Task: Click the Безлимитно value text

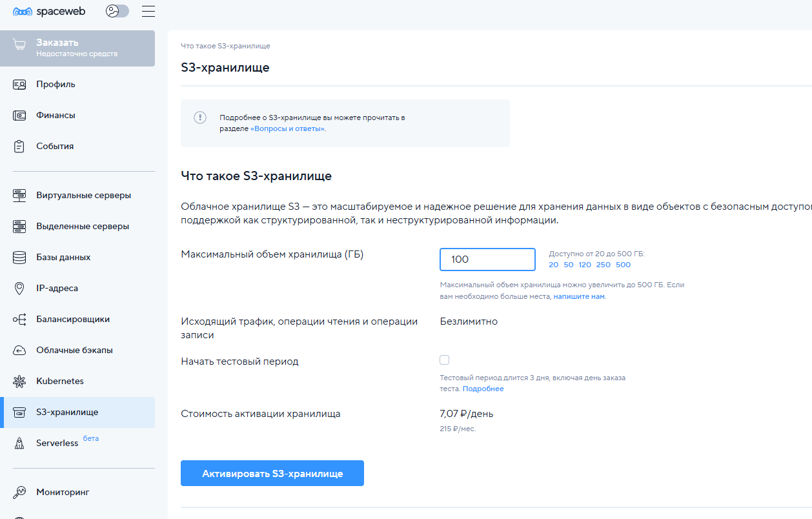Action: (469, 321)
